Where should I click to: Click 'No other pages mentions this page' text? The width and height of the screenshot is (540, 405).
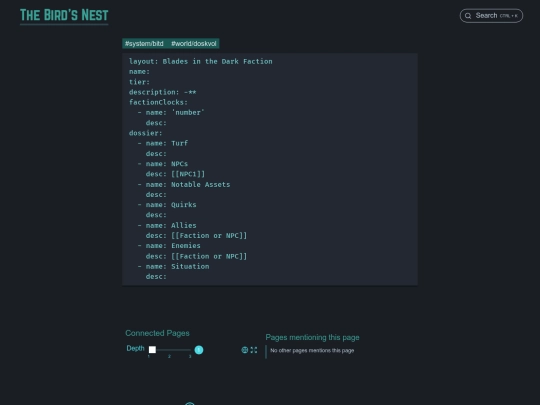pos(312,351)
